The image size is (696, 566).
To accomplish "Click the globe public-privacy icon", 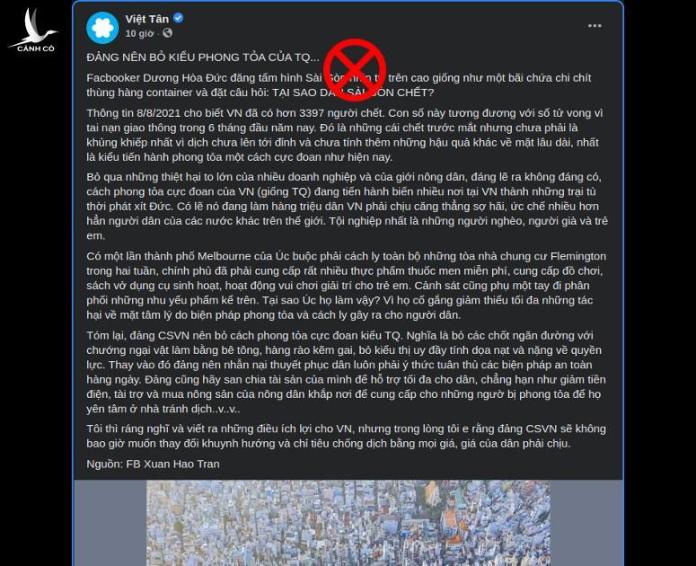I will click(x=167, y=33).
